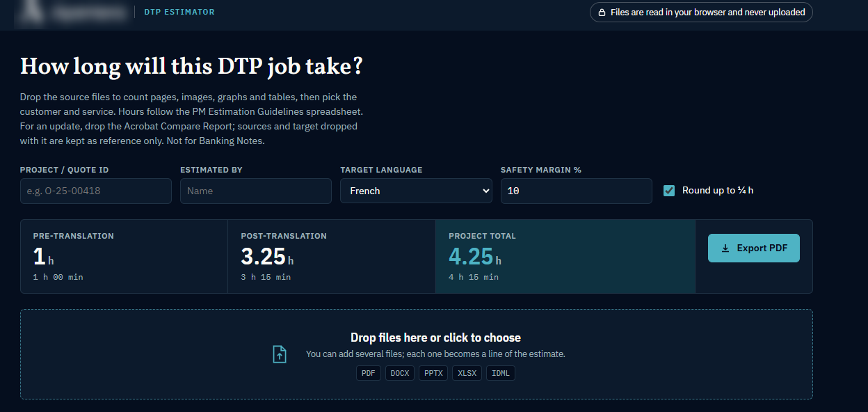The width and height of the screenshot is (868, 412).
Task: Click the '4 h 15 min' text
Action: (474, 277)
